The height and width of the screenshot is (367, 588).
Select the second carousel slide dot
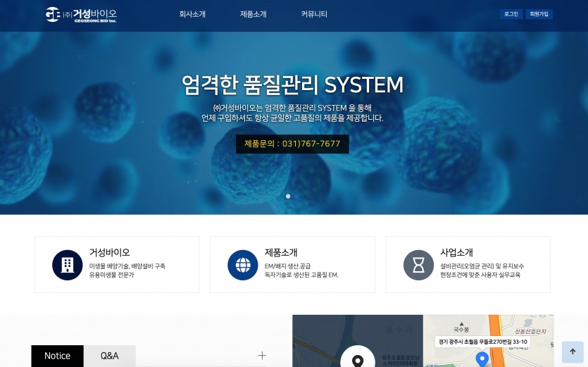(x=297, y=197)
